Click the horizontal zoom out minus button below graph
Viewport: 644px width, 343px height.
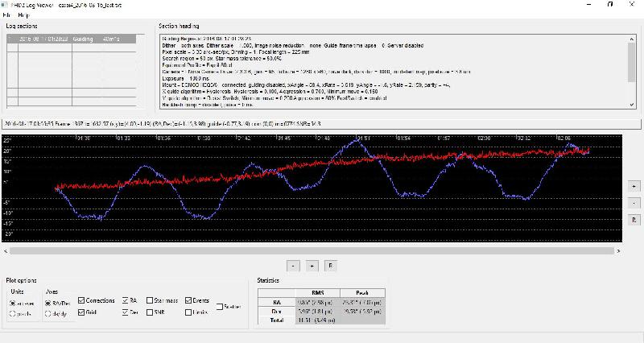293,266
